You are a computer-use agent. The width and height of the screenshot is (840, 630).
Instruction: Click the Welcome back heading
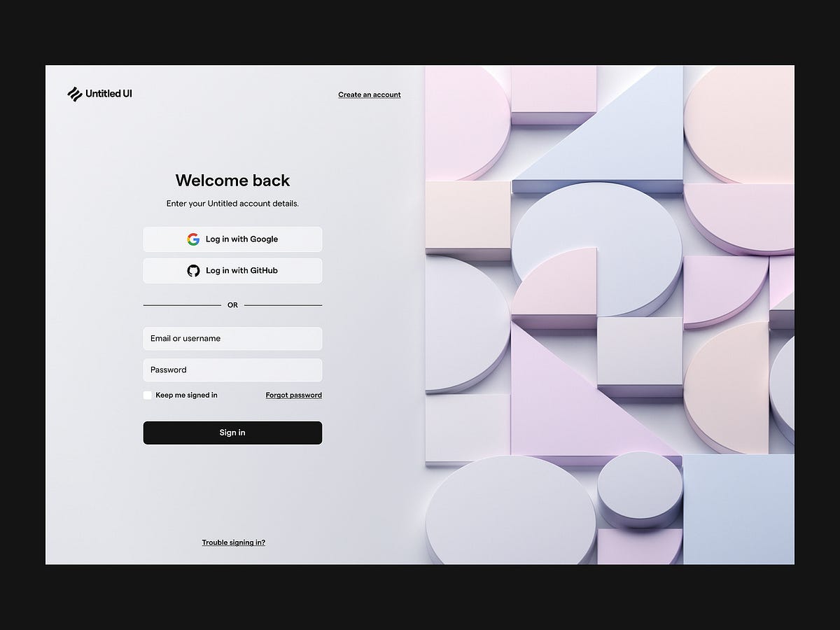(232, 180)
